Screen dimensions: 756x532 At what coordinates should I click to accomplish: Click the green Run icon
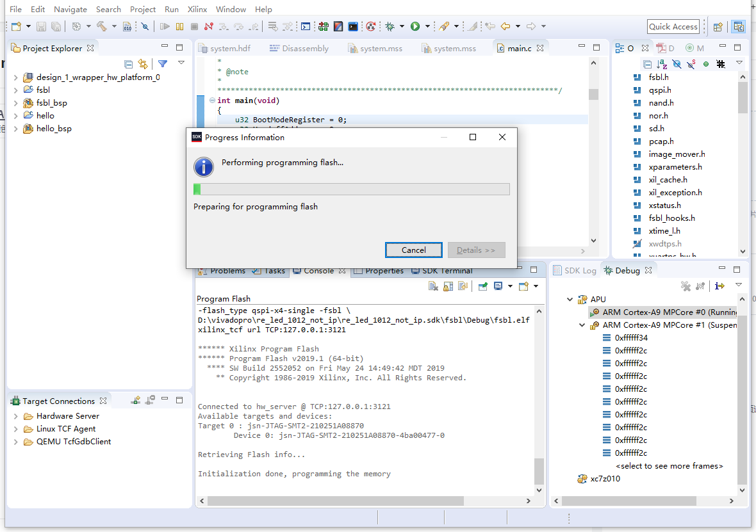[x=415, y=26]
